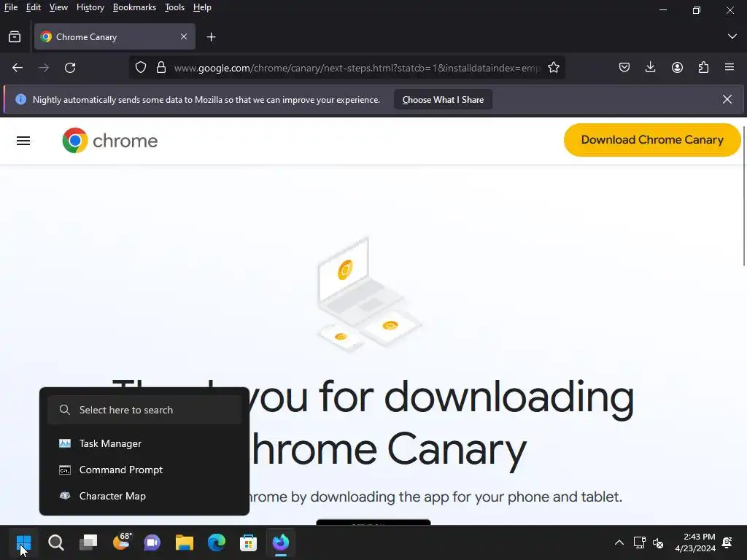Show site security padlock info

click(161, 68)
